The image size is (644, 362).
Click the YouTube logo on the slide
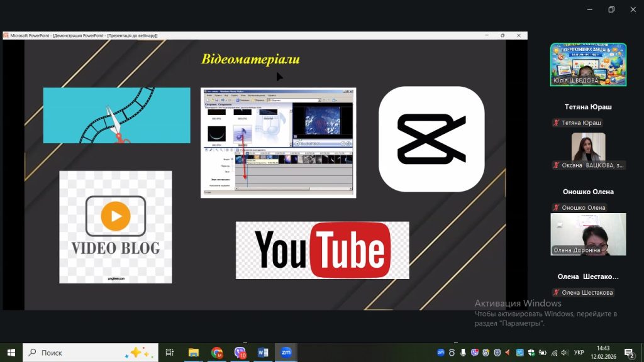point(322,250)
